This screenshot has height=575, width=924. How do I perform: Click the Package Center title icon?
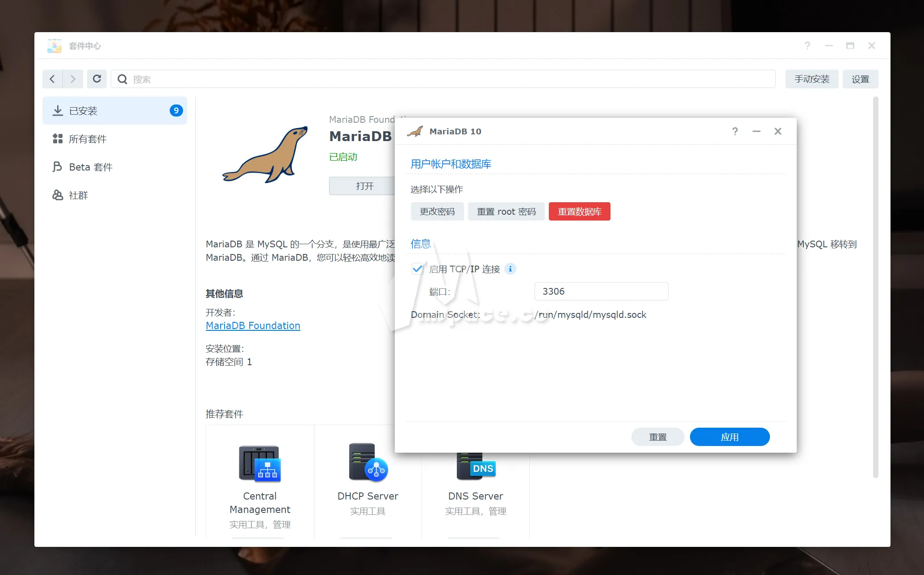coord(54,46)
